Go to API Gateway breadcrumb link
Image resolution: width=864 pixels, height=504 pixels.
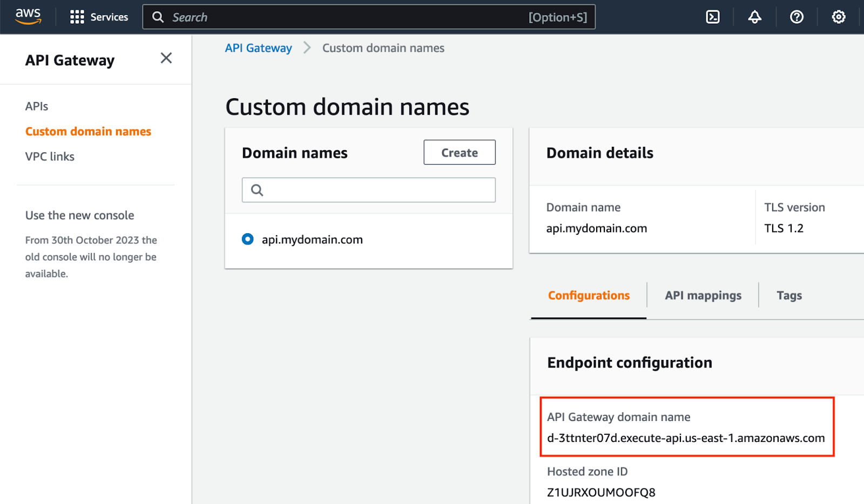click(258, 48)
